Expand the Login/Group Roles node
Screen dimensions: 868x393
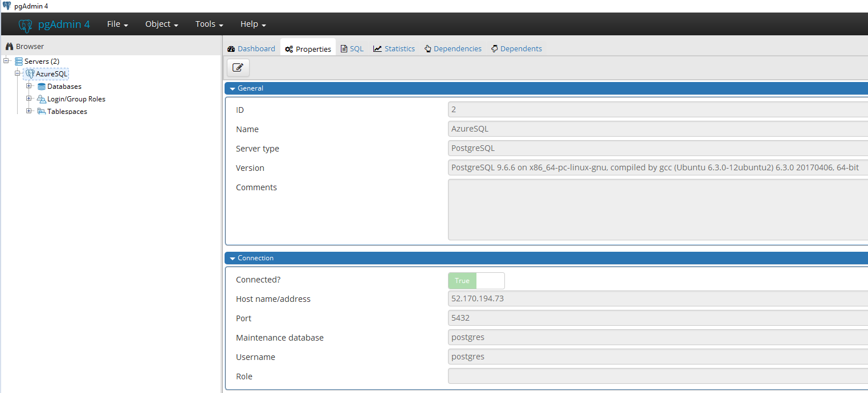(x=29, y=99)
